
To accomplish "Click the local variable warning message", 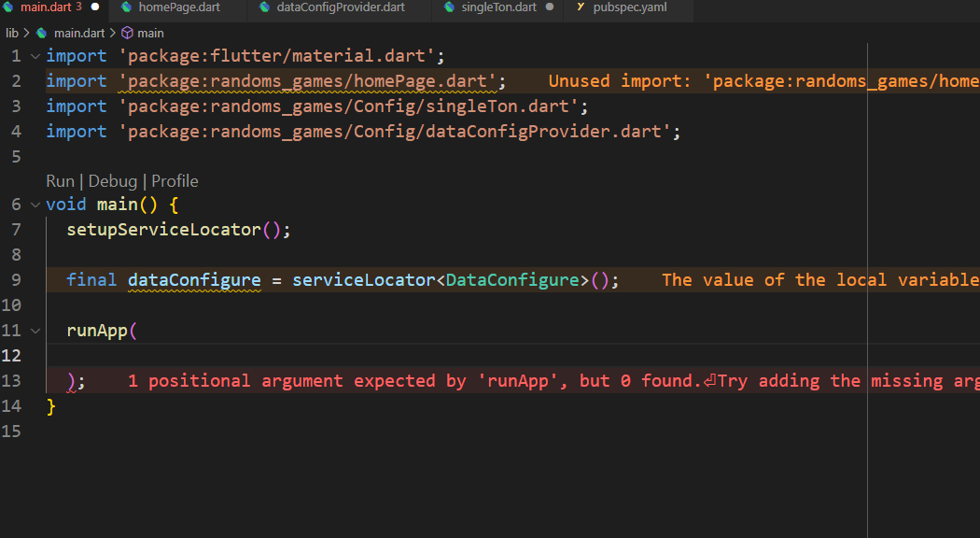I will click(x=820, y=279).
